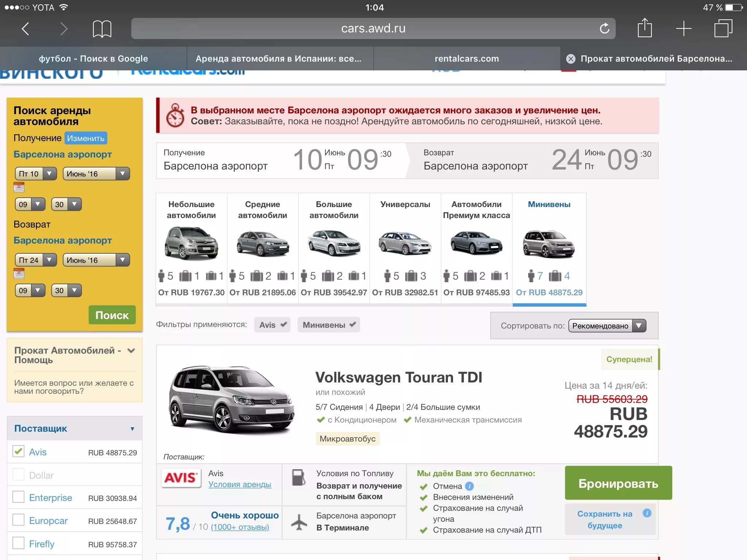The width and height of the screenshot is (747, 560).
Task: Tap the Safari forward arrow
Action: [x=64, y=28]
